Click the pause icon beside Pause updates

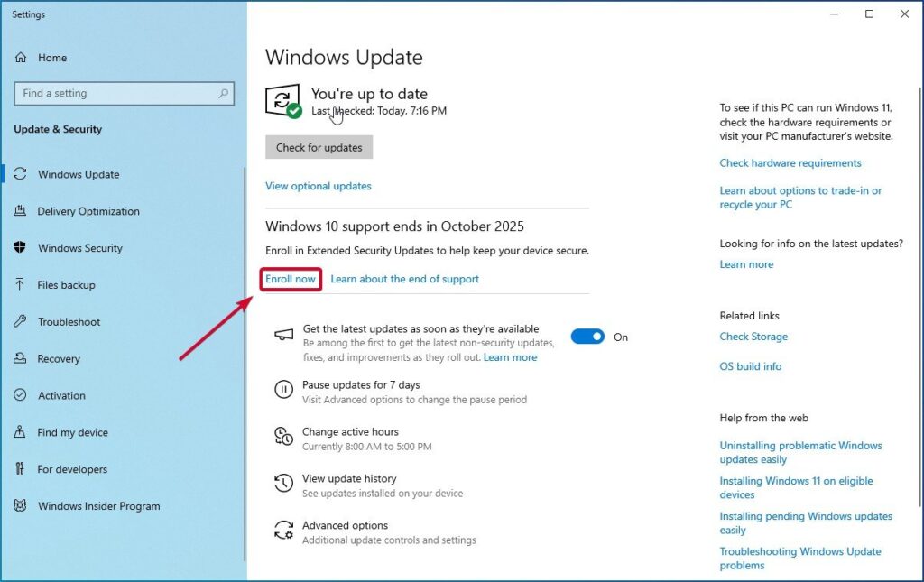(284, 390)
